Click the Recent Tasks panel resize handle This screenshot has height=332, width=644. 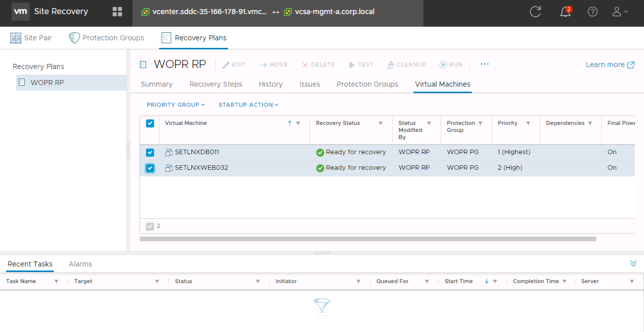point(322,253)
